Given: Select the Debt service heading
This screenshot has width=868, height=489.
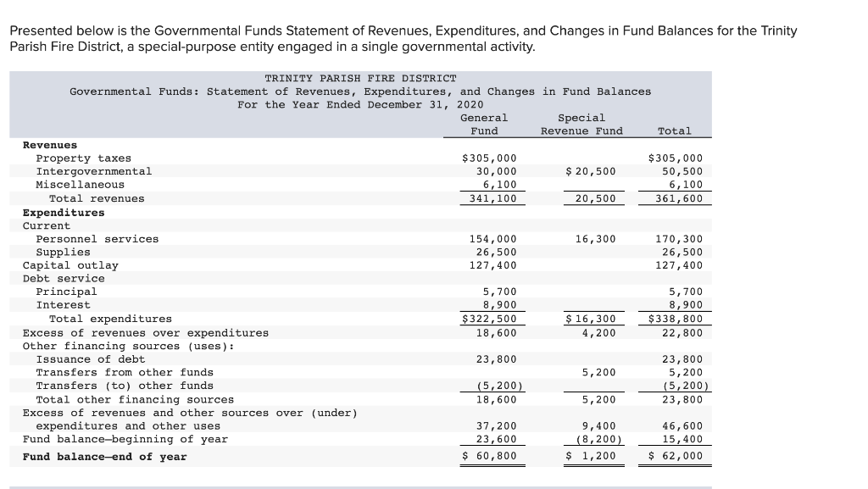Looking at the screenshot, I should click(61, 278).
